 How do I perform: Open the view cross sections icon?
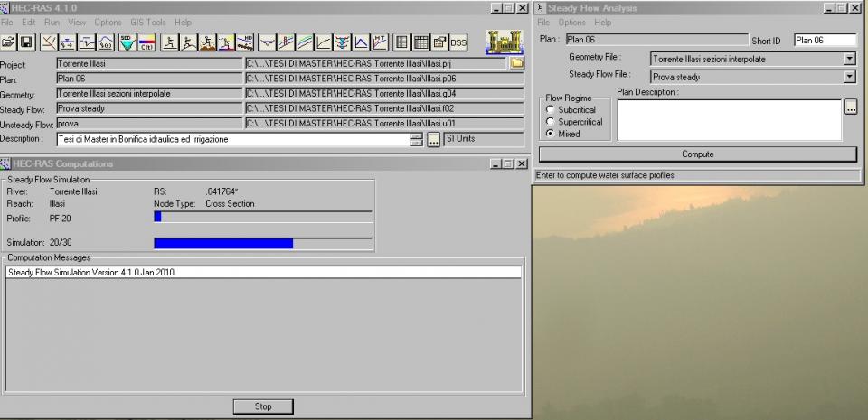[267, 42]
